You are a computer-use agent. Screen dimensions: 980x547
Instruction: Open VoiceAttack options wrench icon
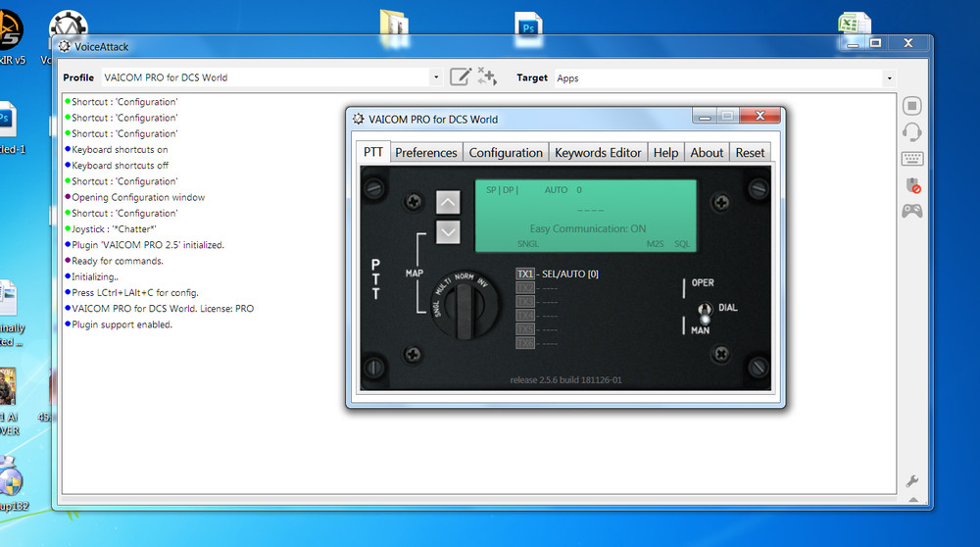(x=911, y=480)
